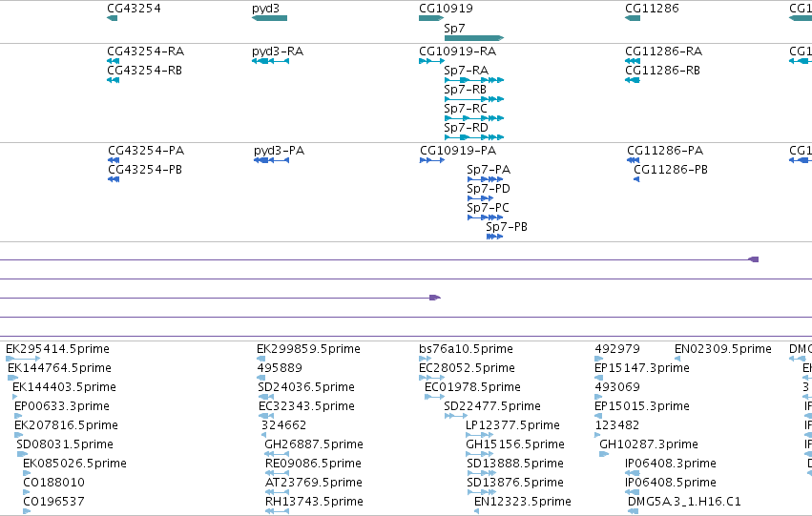Screen dimensions: 812x516
Task: Select feature 324662
Action: tap(263, 435)
